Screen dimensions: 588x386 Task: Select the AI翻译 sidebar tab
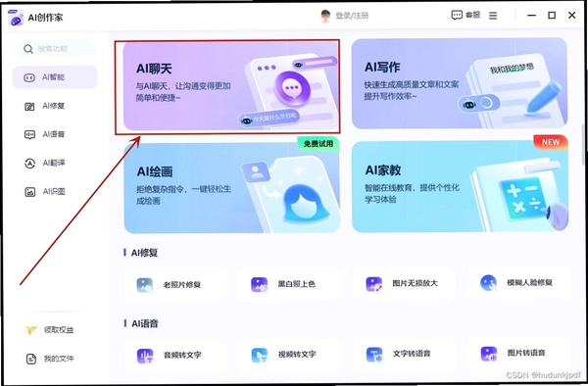[x=55, y=163]
